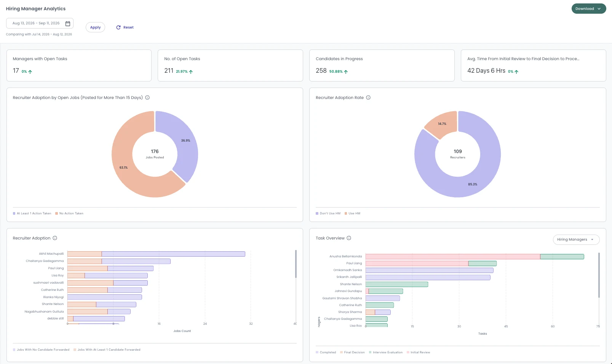Click the Managers with Open Tasks card
The image size is (612, 364).
[79, 65]
